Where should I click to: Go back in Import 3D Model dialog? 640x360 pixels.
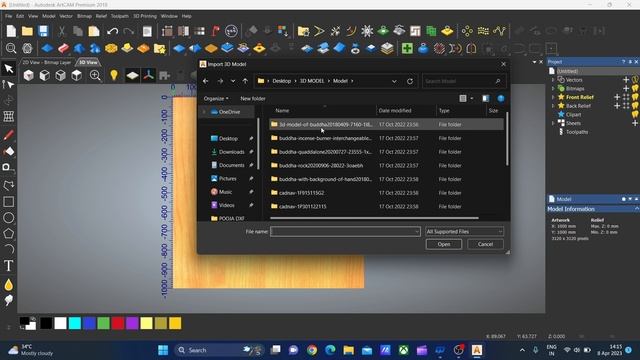click(206, 81)
